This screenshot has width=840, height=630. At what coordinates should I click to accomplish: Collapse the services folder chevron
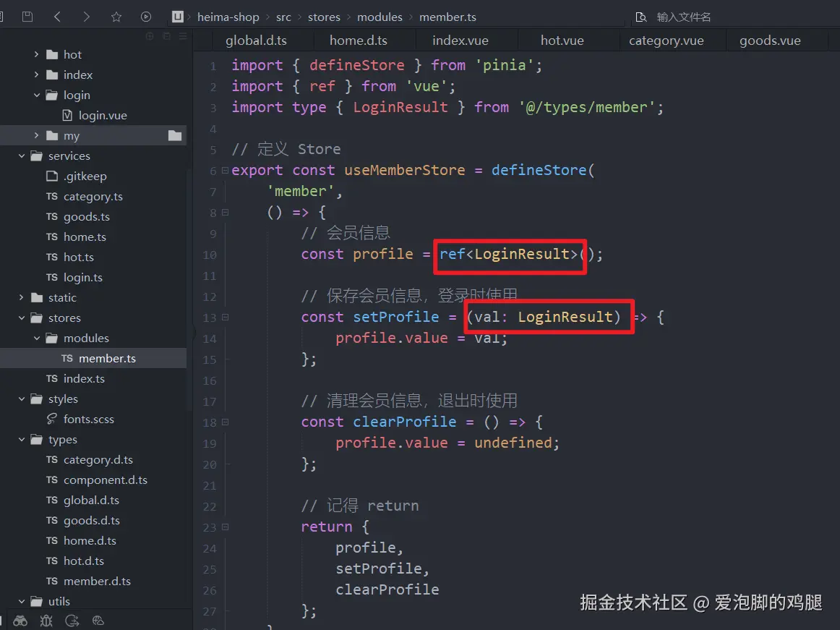coord(22,156)
